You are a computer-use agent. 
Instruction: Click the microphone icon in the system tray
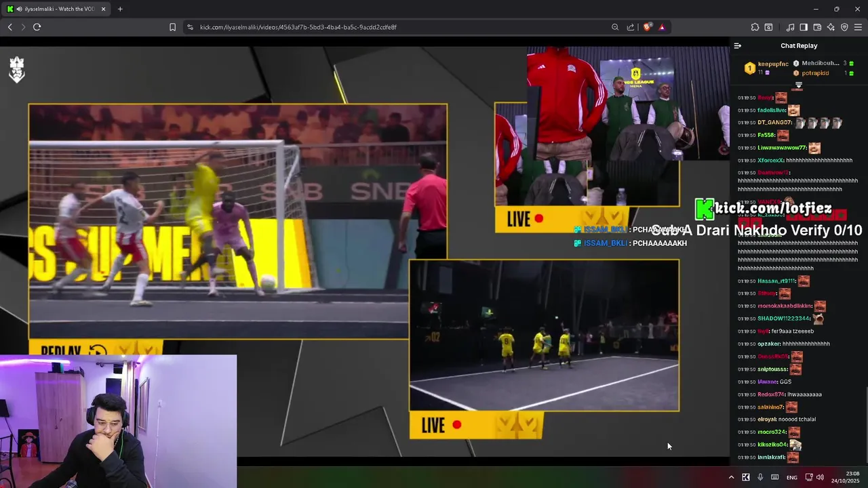pyautogui.click(x=760, y=477)
